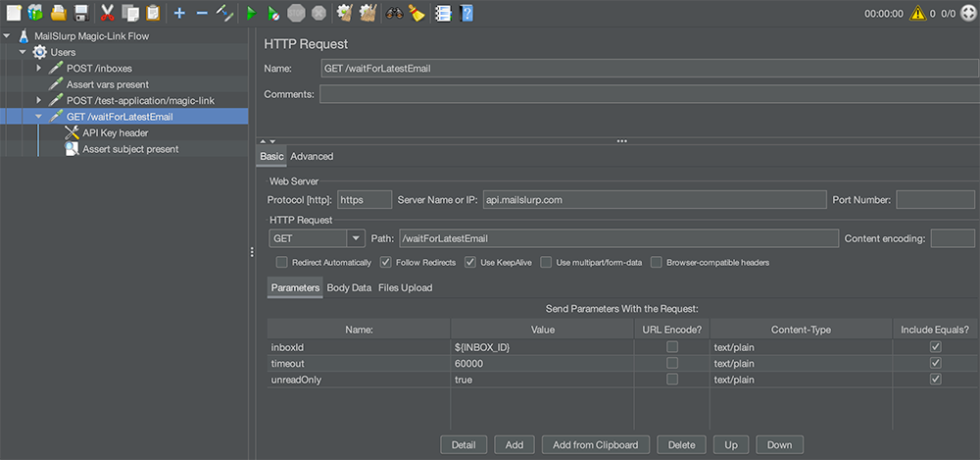This screenshot has height=460, width=980.
Task: Toggle the Use KeepAlive checkbox
Action: pos(470,262)
